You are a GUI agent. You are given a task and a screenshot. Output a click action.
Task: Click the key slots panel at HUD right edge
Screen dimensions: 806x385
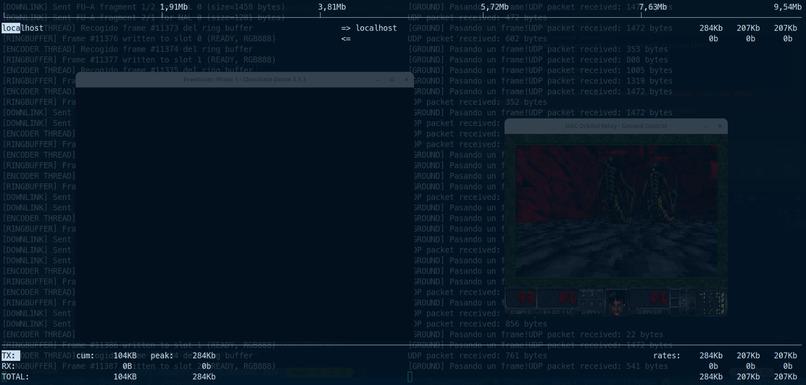point(675,299)
